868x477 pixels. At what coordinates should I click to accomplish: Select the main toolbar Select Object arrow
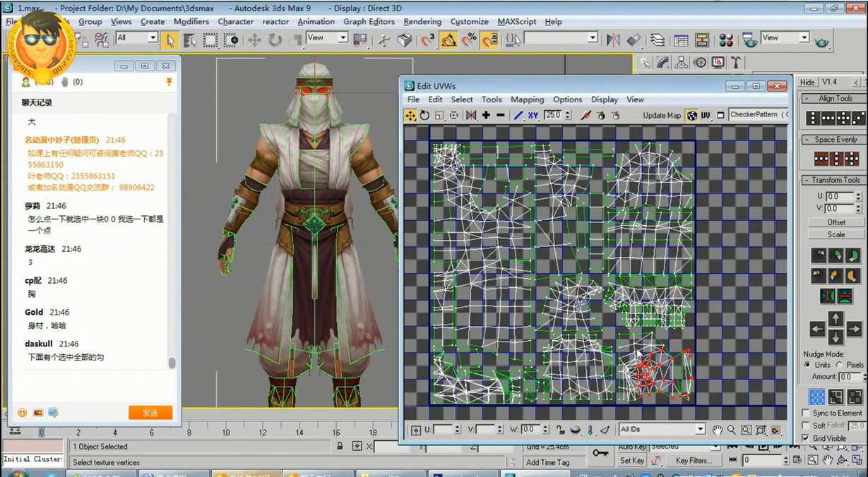click(x=169, y=40)
